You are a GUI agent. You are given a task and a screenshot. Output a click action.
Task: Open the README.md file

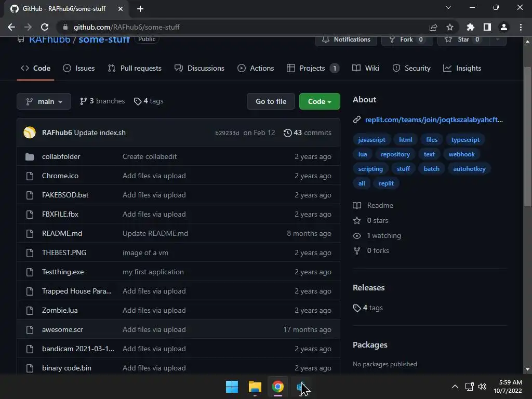click(62, 233)
